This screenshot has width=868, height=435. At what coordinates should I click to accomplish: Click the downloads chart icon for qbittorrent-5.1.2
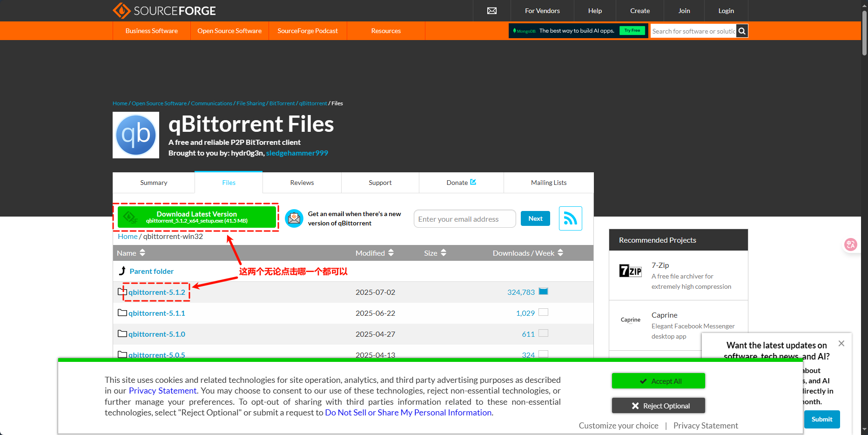click(543, 292)
